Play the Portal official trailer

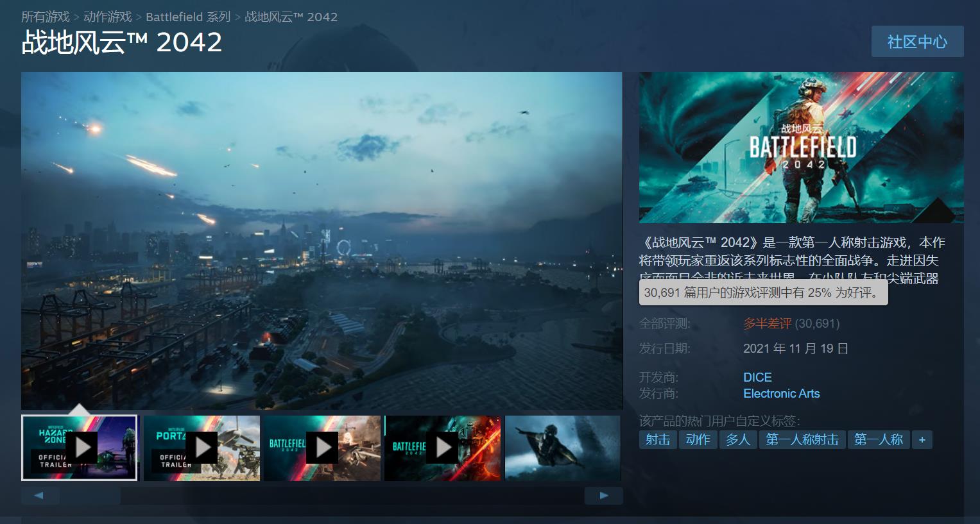click(202, 447)
